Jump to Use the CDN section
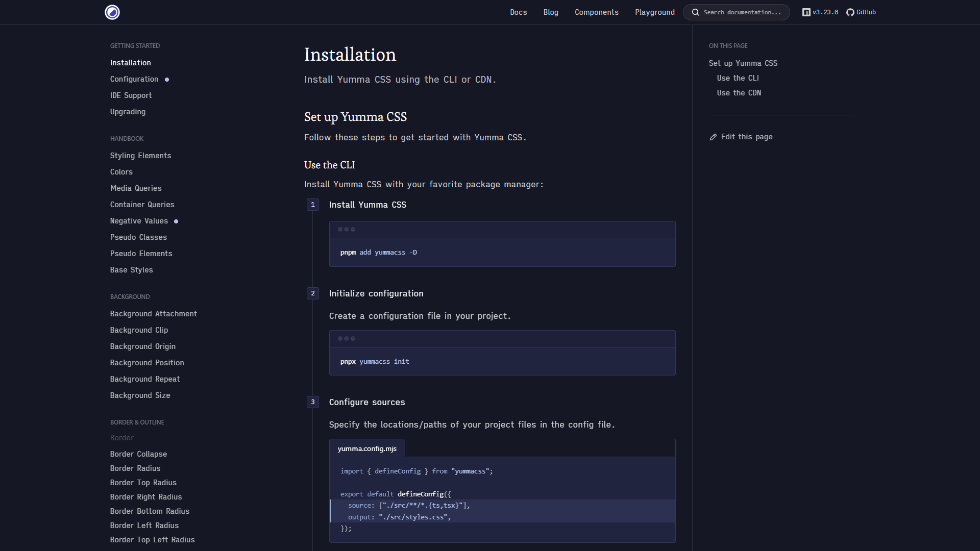The height and width of the screenshot is (551, 980). click(x=739, y=93)
